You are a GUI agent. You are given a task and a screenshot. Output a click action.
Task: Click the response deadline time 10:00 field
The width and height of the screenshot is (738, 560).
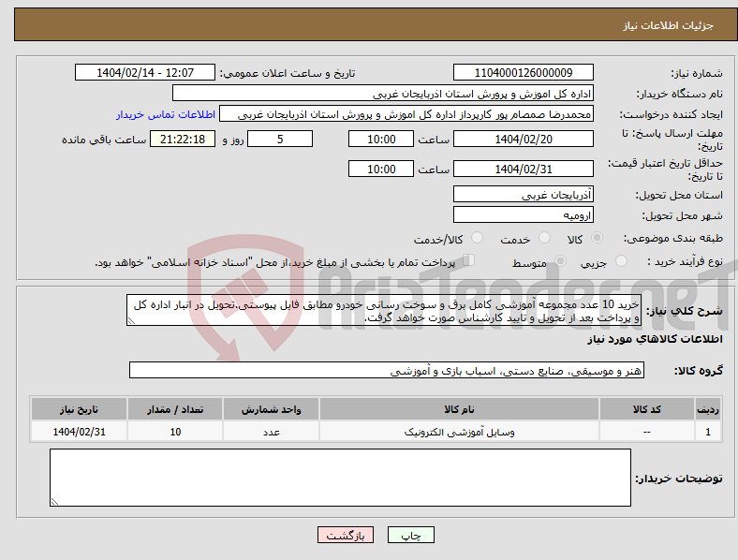coord(381,139)
